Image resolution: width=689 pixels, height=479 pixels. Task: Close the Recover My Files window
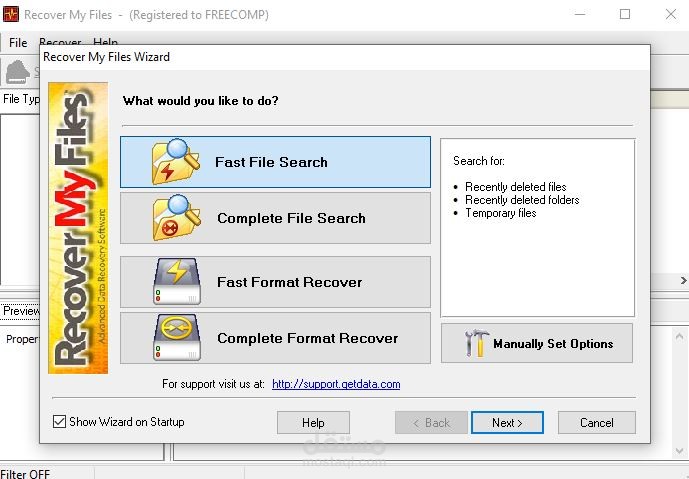671,15
